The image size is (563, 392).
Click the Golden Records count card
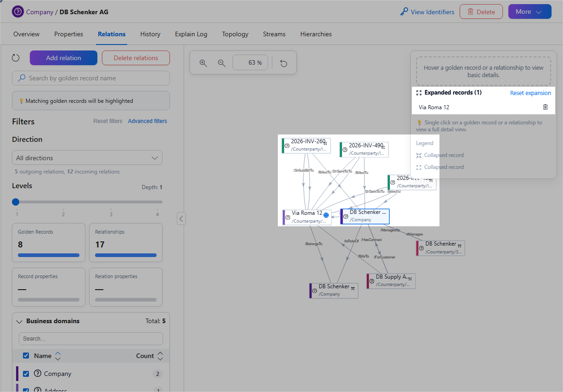49,242
